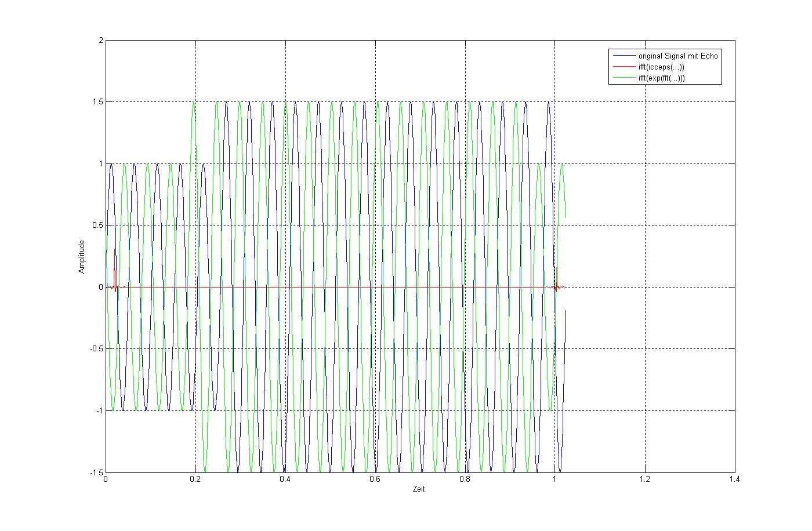Click the y-axis tick label -1
The height and width of the screenshot is (531, 812).
100,410
